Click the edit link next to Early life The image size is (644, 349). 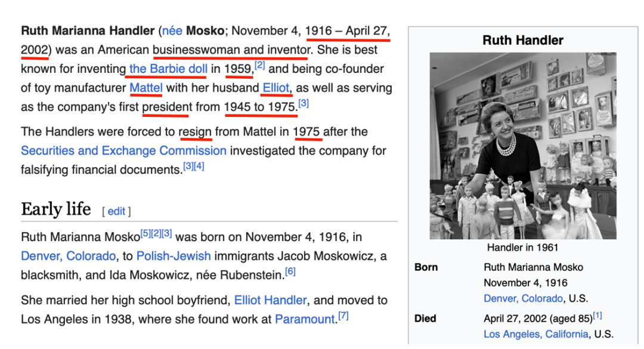pos(116,211)
